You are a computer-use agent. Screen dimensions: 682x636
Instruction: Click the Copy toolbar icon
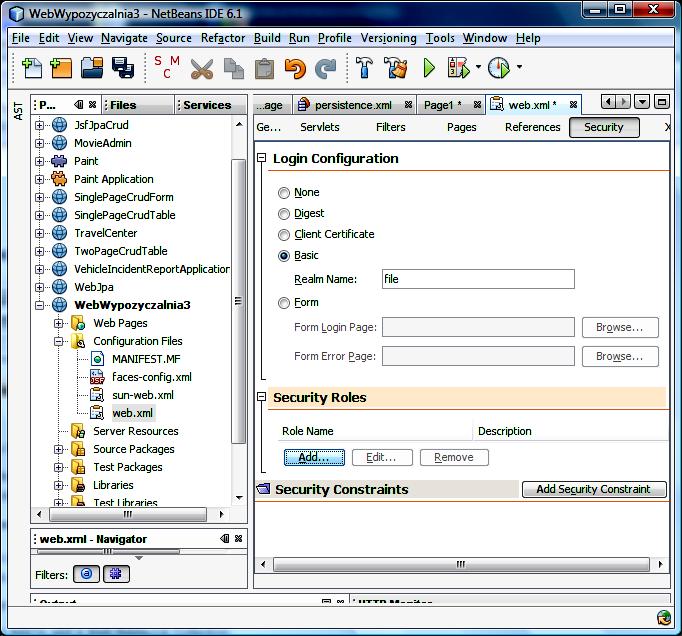pos(234,69)
